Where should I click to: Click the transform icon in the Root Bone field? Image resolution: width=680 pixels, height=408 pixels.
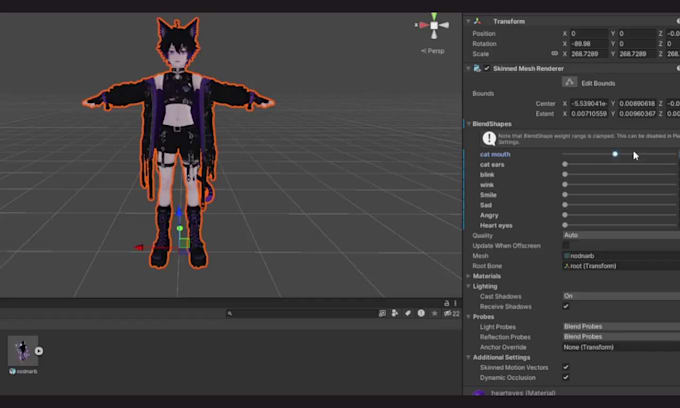pyautogui.click(x=566, y=266)
